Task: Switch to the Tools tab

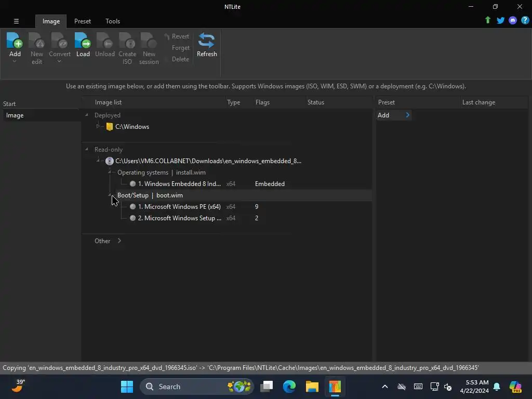Action: 113,21
